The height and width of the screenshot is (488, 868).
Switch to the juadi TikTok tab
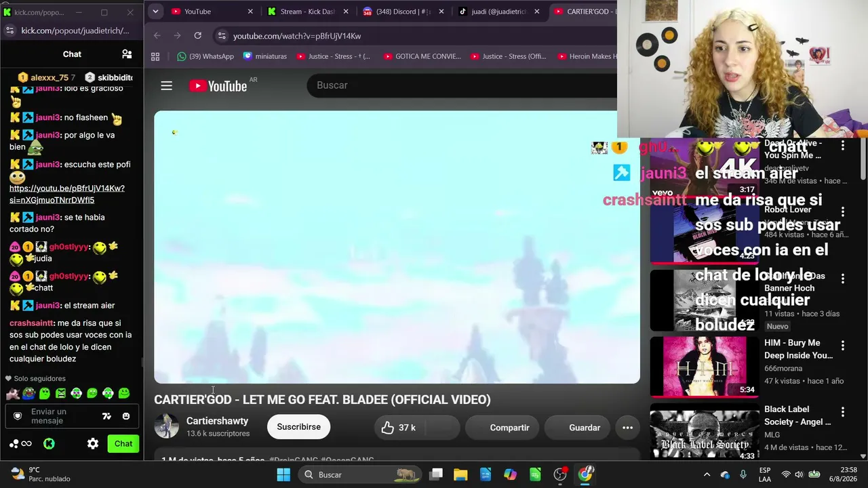click(x=500, y=12)
